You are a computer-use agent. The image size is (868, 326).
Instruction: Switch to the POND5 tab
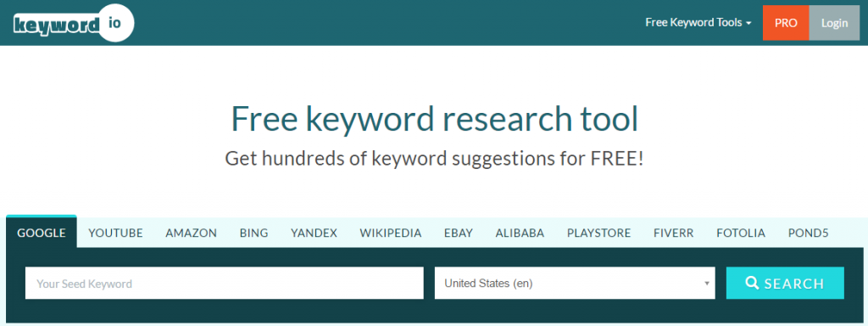pyautogui.click(x=808, y=233)
